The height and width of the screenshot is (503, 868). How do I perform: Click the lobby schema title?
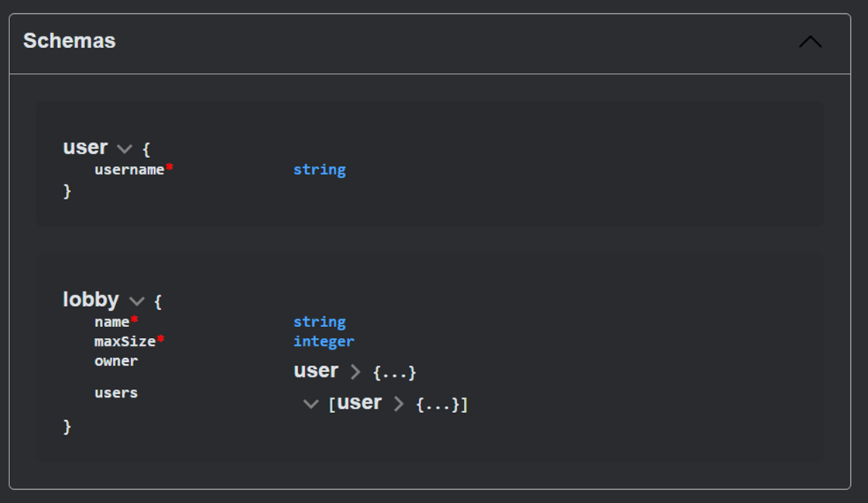point(91,300)
